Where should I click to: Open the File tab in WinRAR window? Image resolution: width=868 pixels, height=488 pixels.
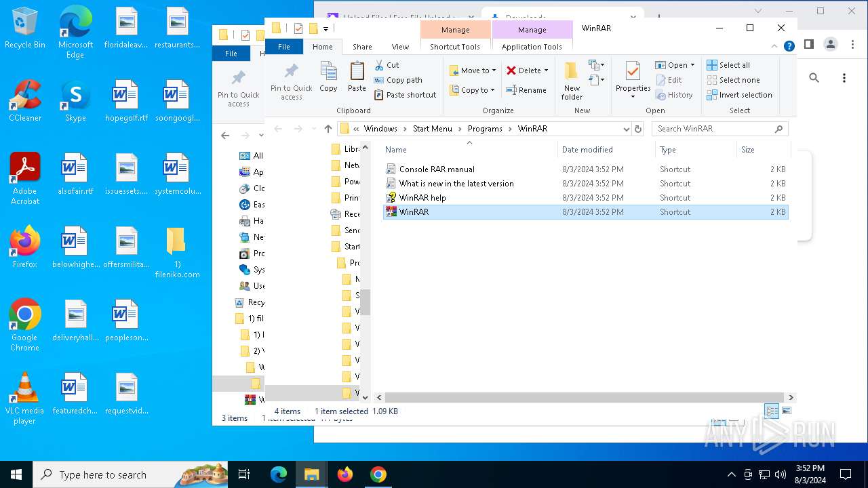(283, 47)
